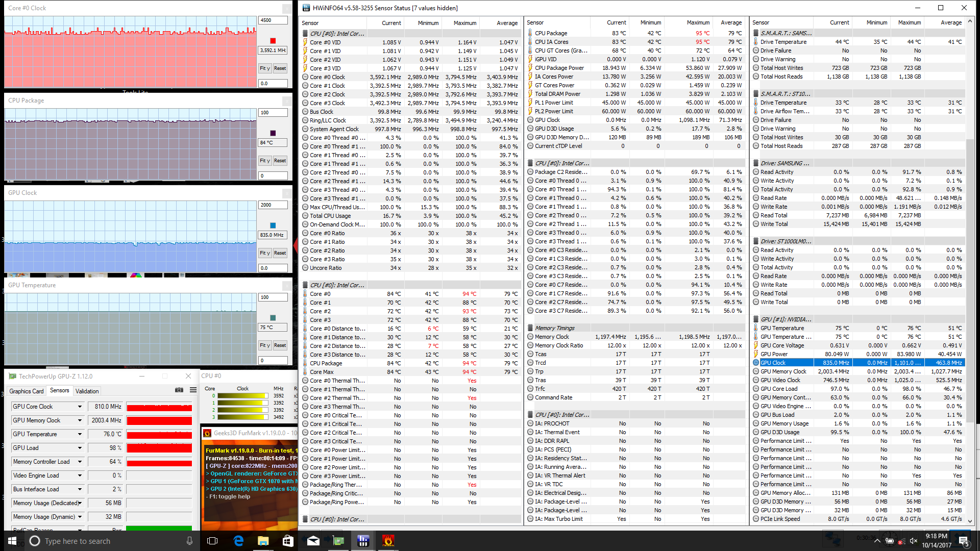This screenshot has width=980, height=551.
Task: Click the Cortana microphone icon
Action: (x=189, y=541)
